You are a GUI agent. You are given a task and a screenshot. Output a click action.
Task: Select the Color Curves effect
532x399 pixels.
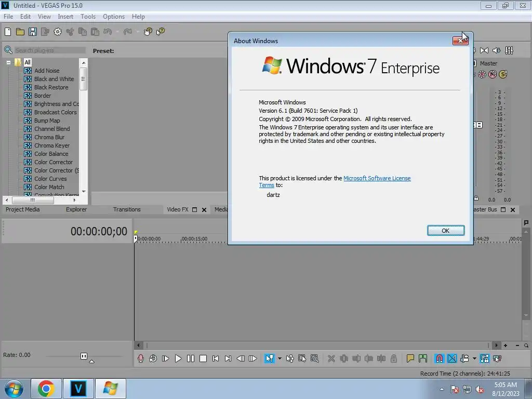coord(50,179)
